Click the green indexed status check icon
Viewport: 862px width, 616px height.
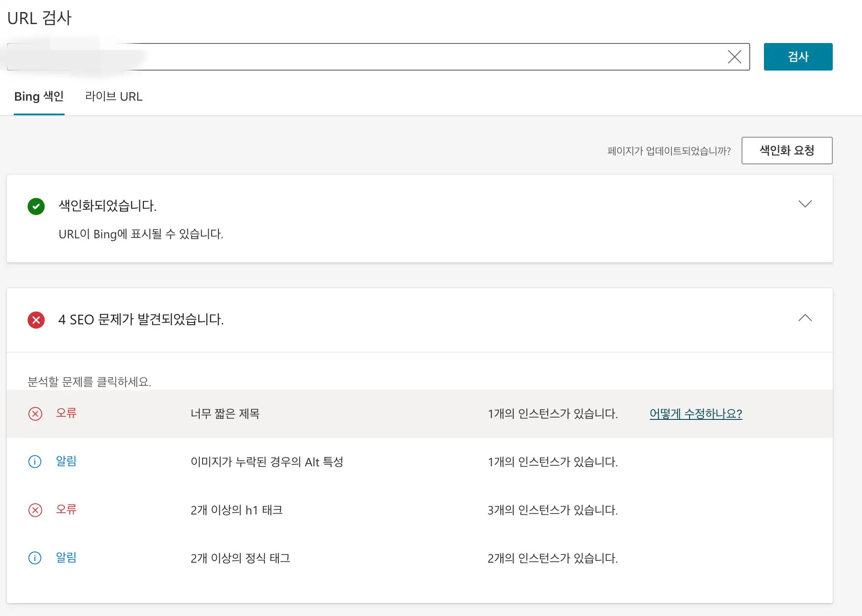pos(37,206)
